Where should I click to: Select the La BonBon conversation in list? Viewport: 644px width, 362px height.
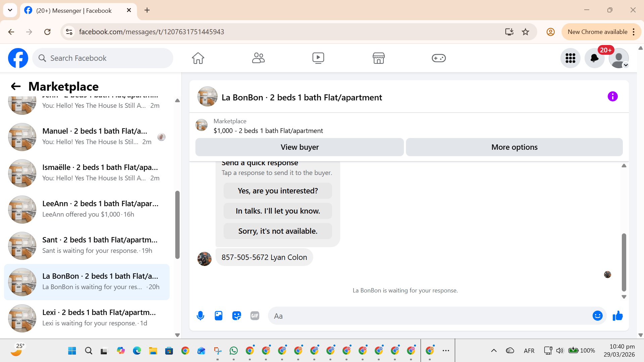click(87, 282)
